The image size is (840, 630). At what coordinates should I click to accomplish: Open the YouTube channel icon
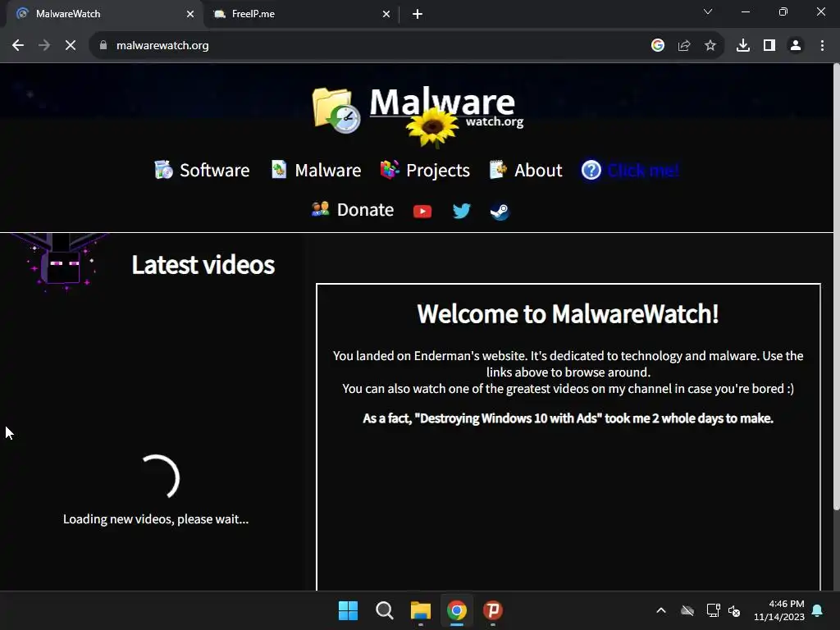(x=422, y=212)
